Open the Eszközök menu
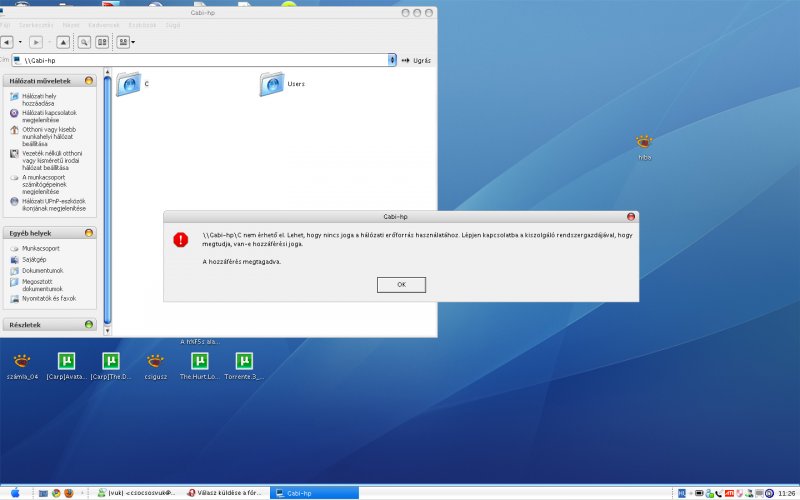800x500 pixels. pos(142,25)
